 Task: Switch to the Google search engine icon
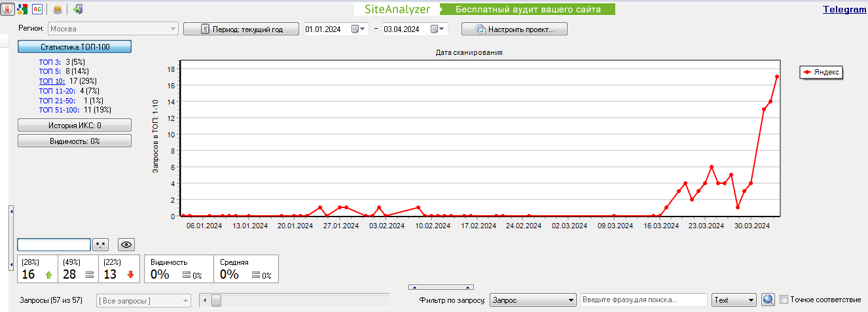tap(22, 9)
